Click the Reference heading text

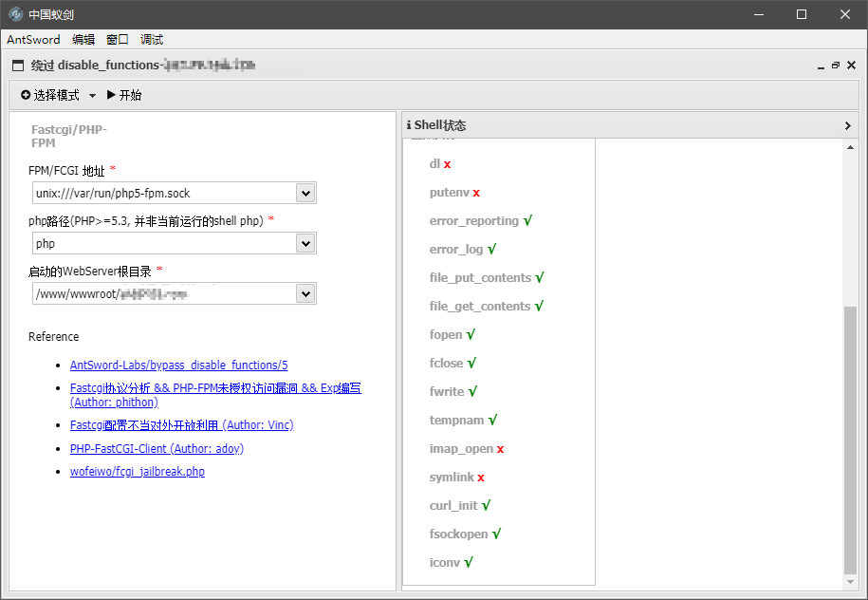pos(54,337)
